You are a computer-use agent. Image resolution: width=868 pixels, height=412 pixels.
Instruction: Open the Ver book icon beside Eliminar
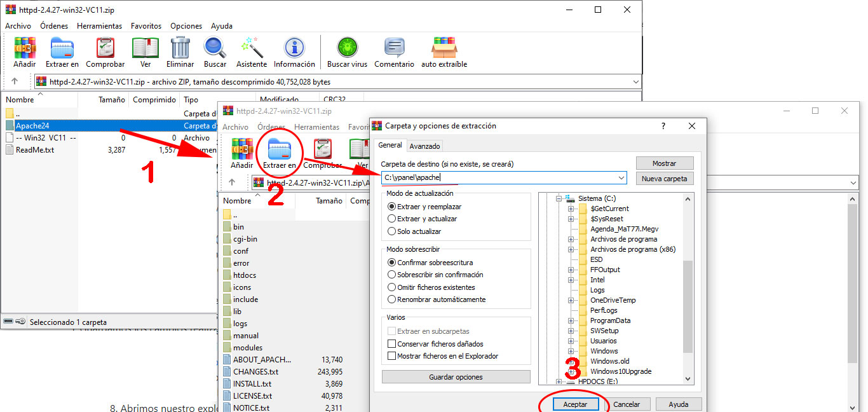(146, 52)
